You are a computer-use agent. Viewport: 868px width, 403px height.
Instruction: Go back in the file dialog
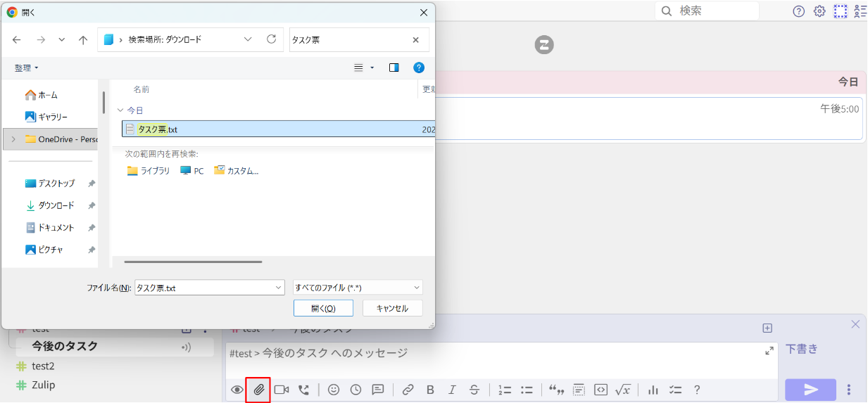(x=17, y=40)
